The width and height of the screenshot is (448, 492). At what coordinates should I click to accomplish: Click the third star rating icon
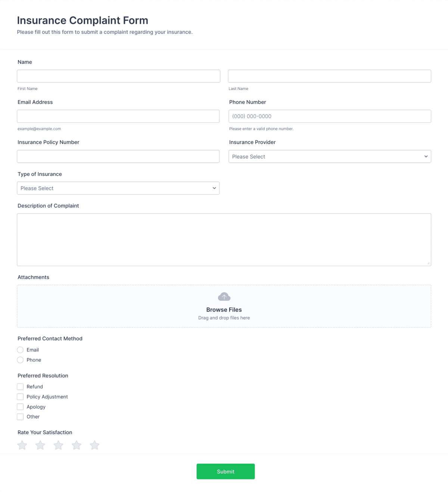pos(58,445)
